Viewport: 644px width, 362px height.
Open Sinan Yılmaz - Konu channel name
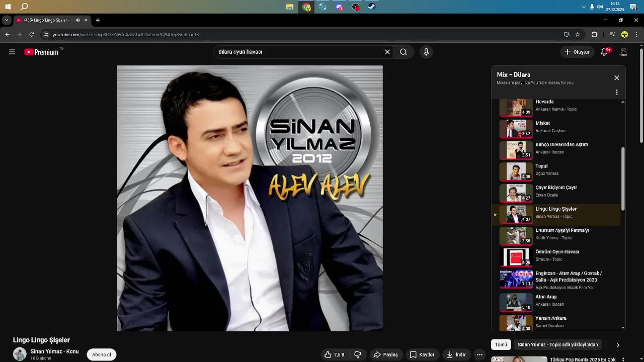pyautogui.click(x=54, y=351)
